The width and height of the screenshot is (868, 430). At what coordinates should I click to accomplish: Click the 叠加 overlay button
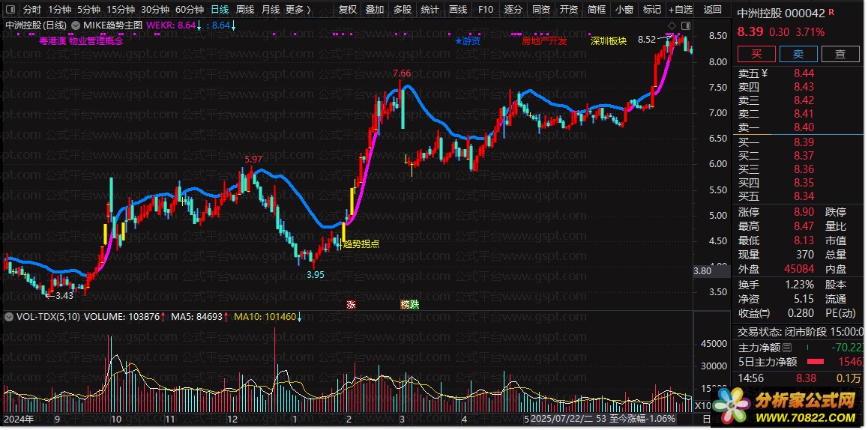[375, 10]
